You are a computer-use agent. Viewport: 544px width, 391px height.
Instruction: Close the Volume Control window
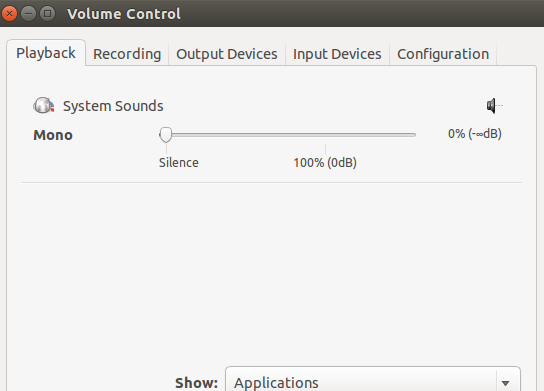click(9, 14)
